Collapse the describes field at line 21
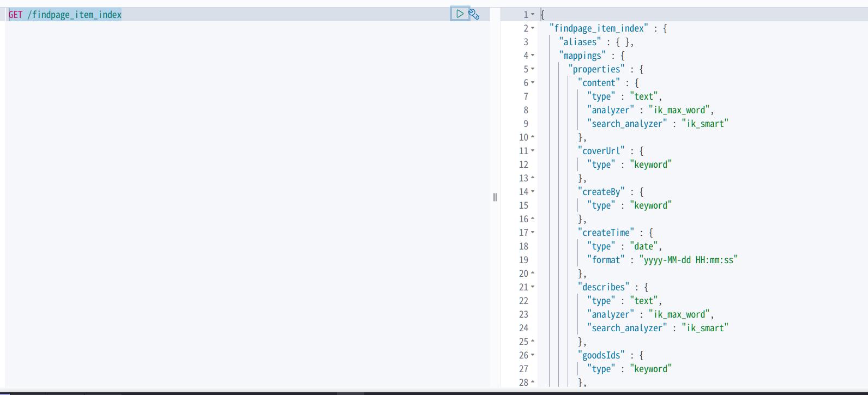Screen dimensions: 868x395 point(533,287)
